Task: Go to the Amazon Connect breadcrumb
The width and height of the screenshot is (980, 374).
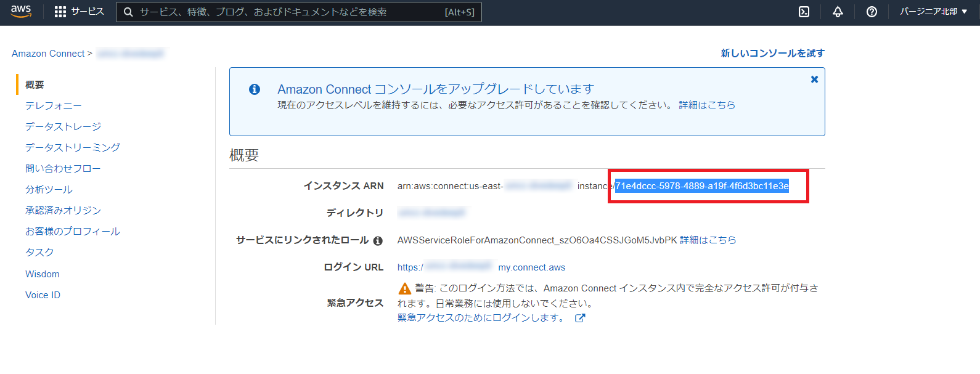Action: pos(48,54)
